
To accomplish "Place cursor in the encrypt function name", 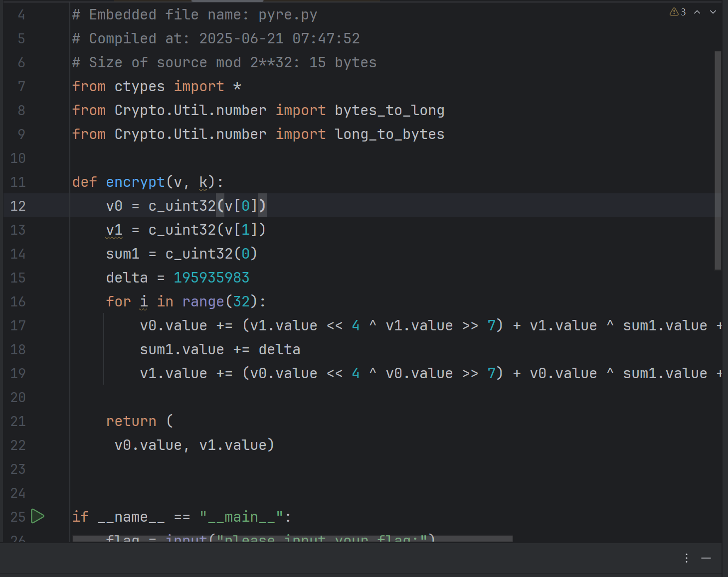I will pyautogui.click(x=135, y=182).
